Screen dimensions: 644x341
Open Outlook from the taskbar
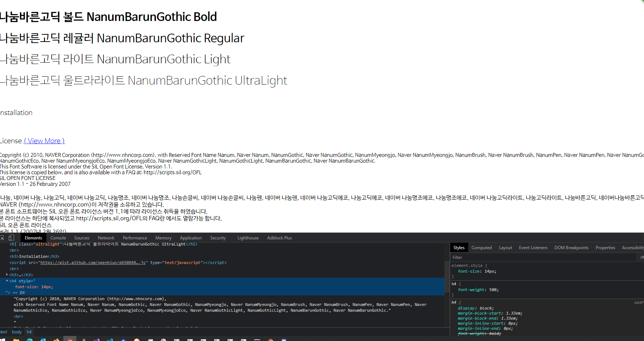coord(42,339)
